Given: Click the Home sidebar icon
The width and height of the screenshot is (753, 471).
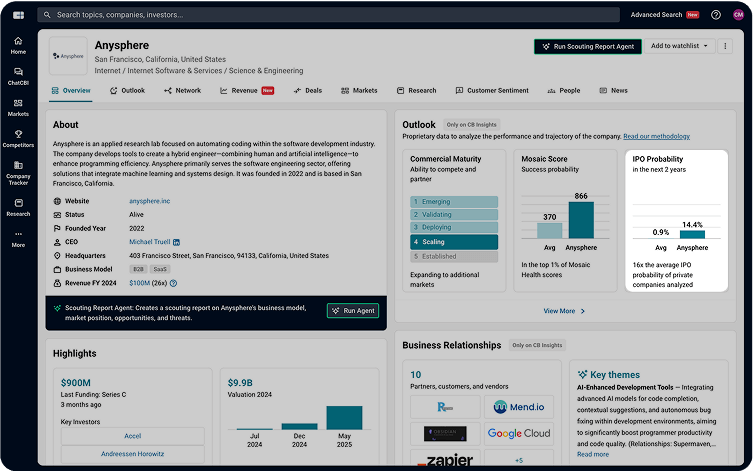Looking at the screenshot, I should [x=18, y=45].
